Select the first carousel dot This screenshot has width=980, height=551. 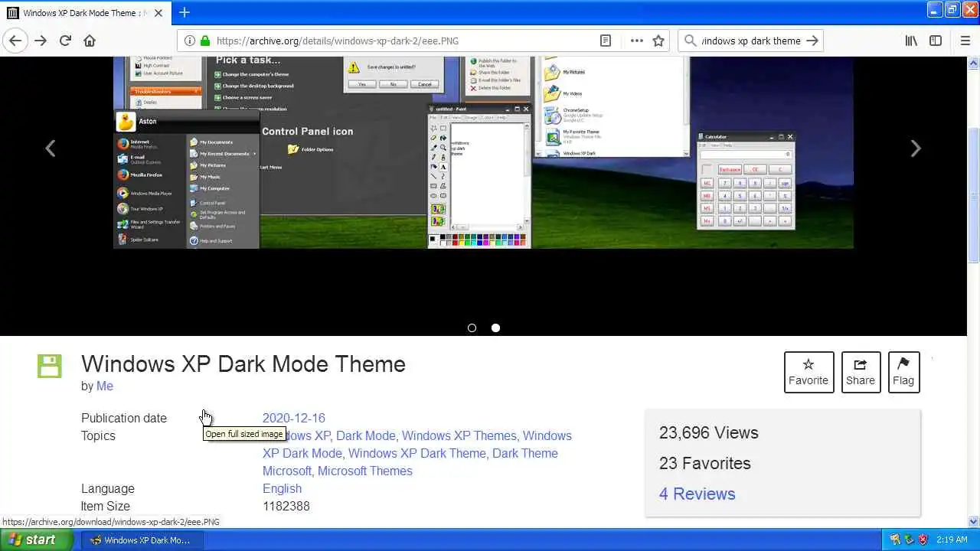coord(472,328)
